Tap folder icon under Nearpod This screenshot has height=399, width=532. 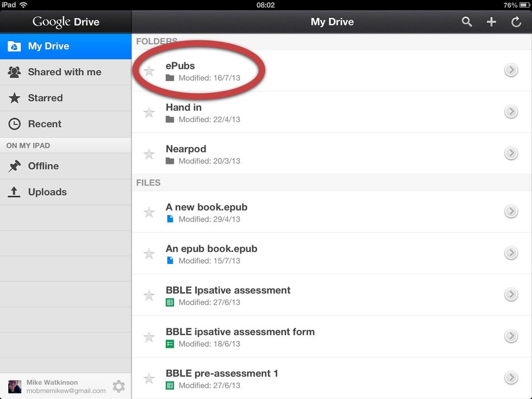[170, 161]
